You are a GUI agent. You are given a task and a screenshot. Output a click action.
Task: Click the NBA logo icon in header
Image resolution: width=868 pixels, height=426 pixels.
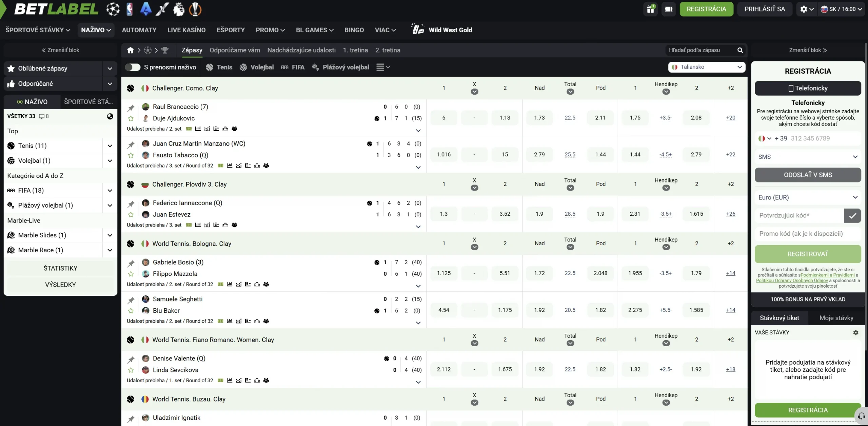[129, 9]
